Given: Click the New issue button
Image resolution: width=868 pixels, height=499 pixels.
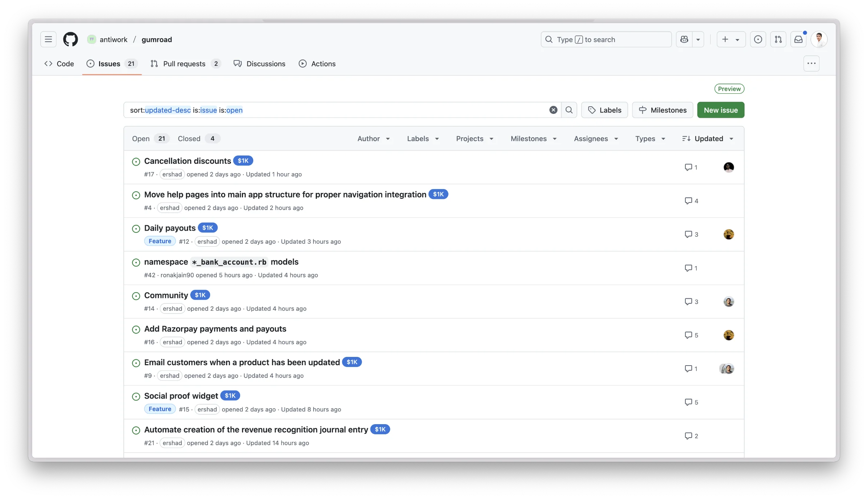Looking at the screenshot, I should [720, 110].
